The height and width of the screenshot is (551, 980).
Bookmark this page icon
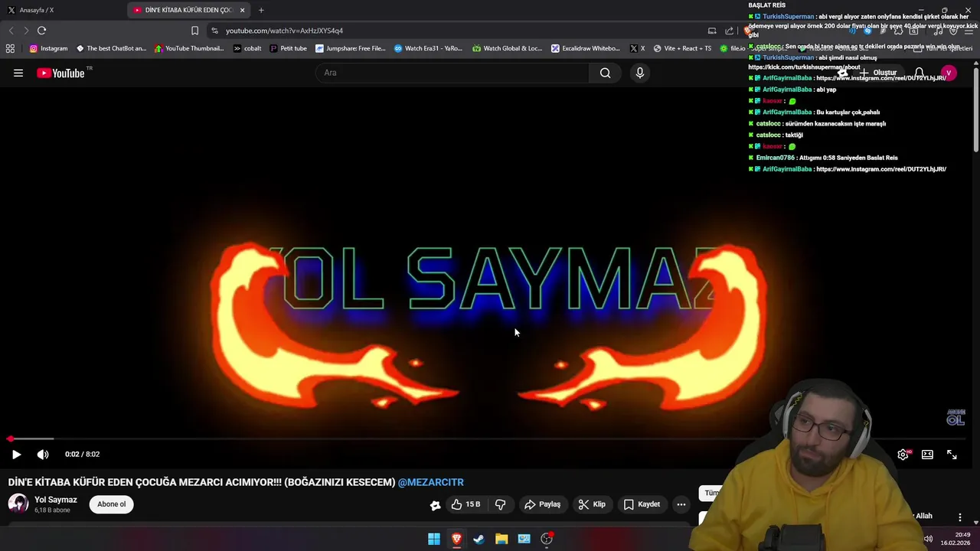pyautogui.click(x=194, y=31)
